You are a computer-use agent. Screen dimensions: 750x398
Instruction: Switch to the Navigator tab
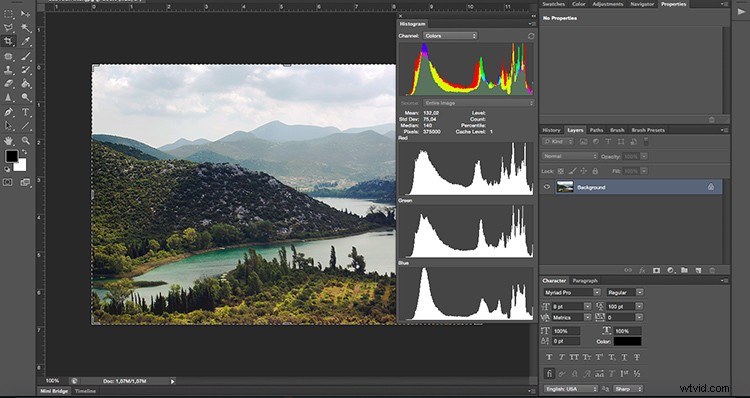click(642, 4)
